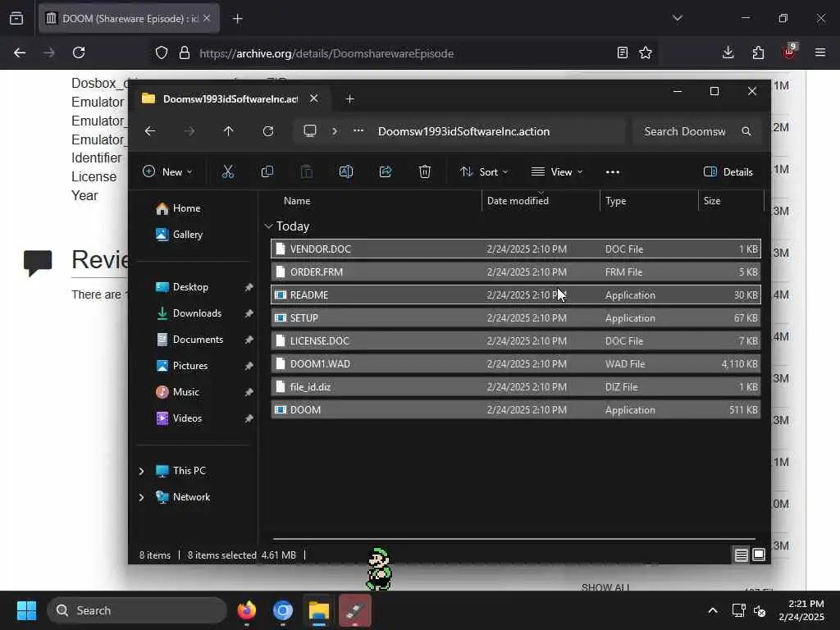840x630 pixels.
Task: Open the Sort dropdown menu
Action: point(484,172)
